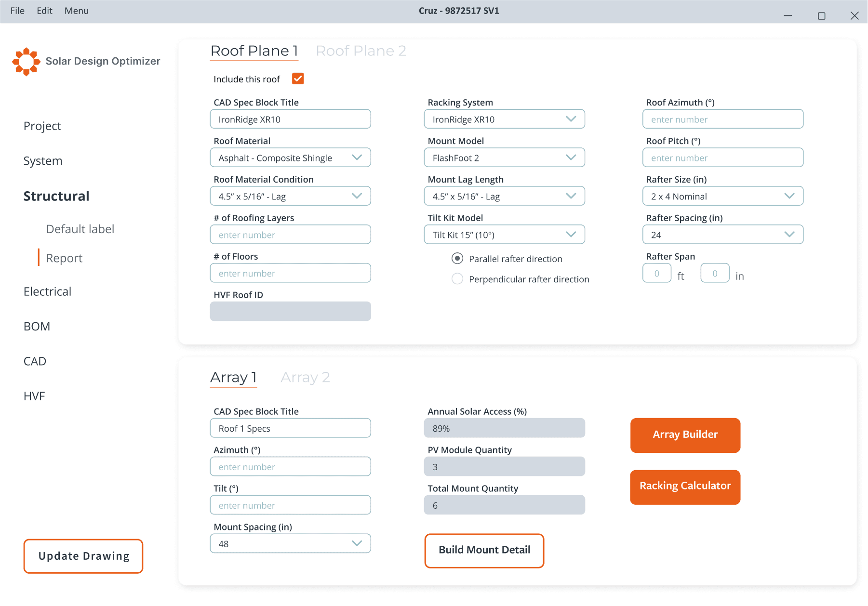Focus Roof Plane CAD Spec Block Title field
The image size is (868, 606).
click(x=290, y=119)
